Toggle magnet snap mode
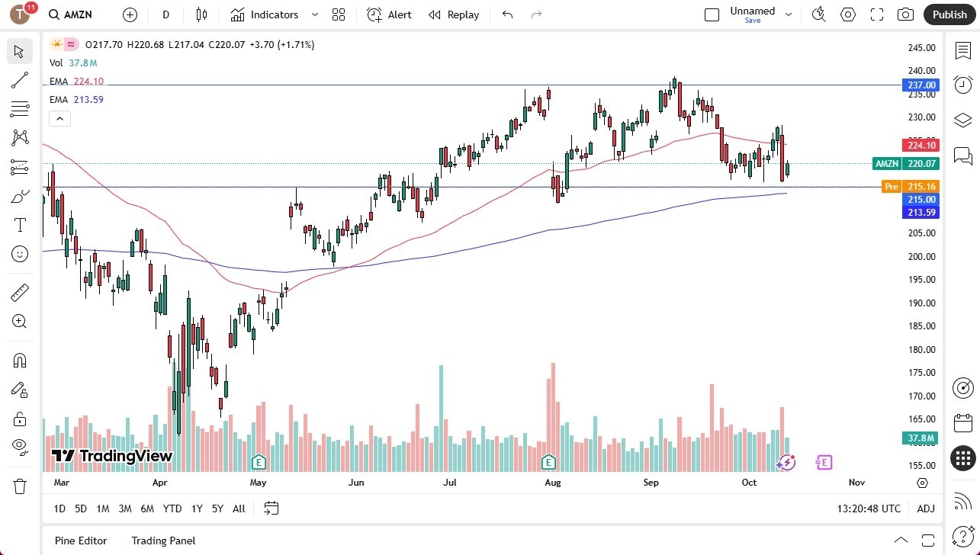The width and height of the screenshot is (980, 555). click(19, 360)
